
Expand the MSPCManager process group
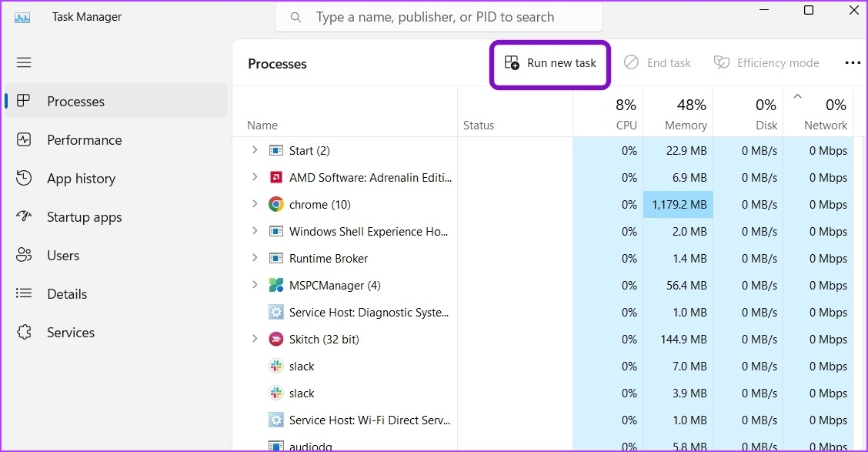click(255, 285)
